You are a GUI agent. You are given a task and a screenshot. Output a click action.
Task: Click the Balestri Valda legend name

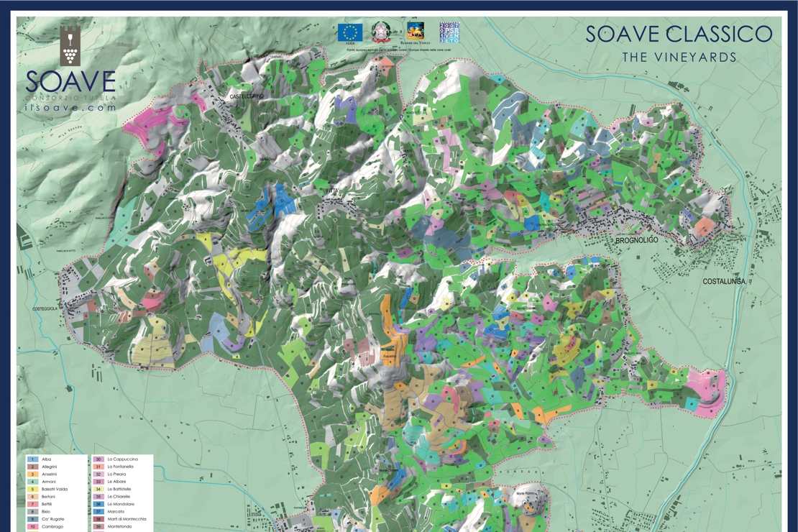[55, 490]
